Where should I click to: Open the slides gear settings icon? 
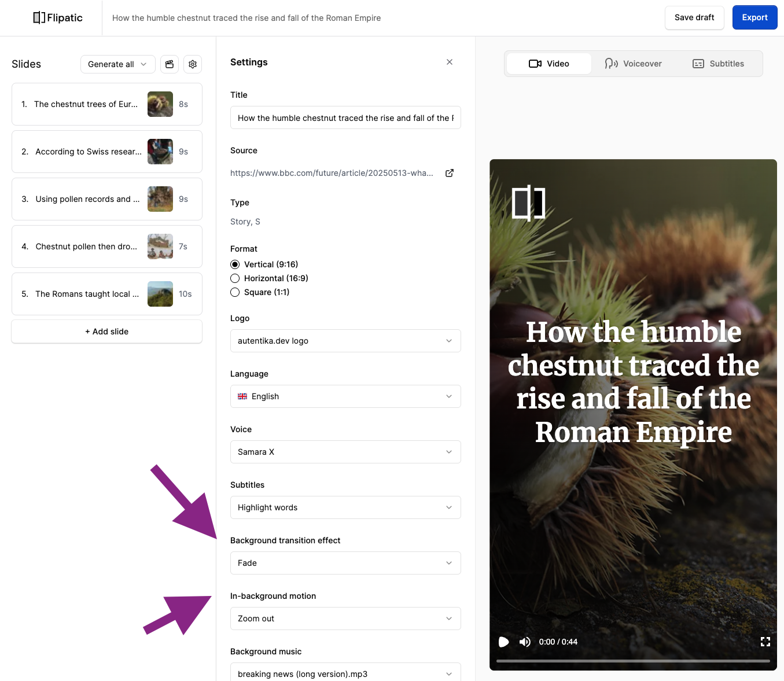click(193, 64)
